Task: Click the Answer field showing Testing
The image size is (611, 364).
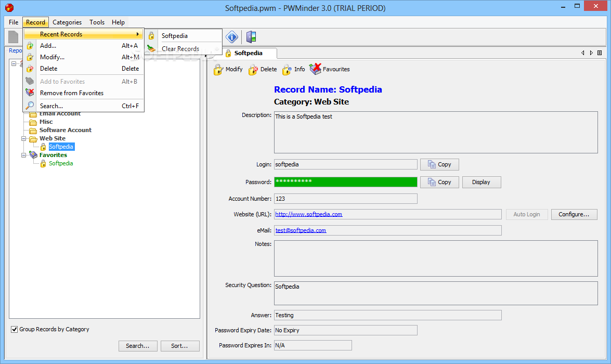Action: 388,315
